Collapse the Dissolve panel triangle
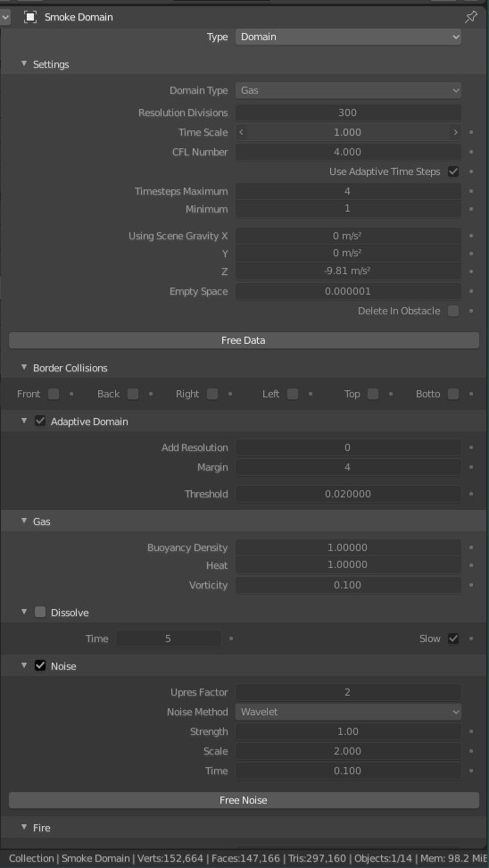Screen dimensions: 489x868 (24, 612)
